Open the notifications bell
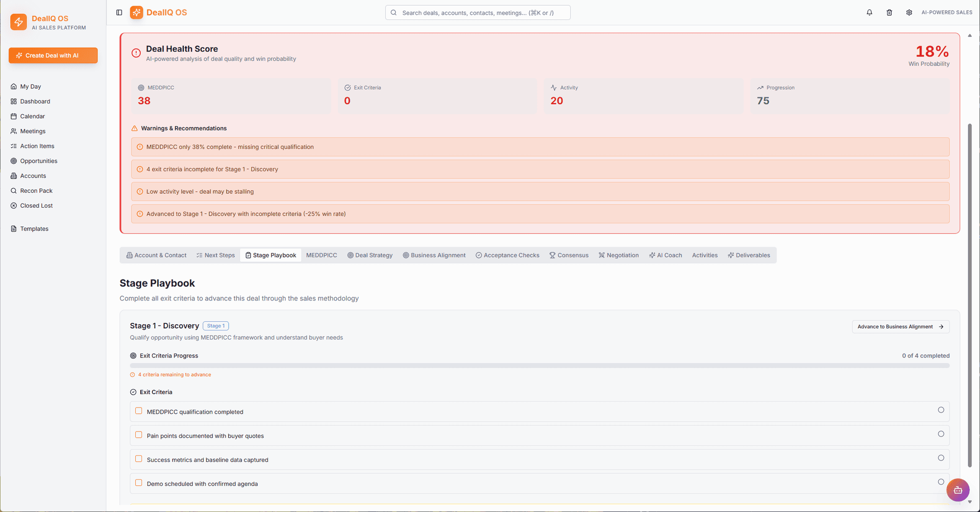The width and height of the screenshot is (980, 512). (869, 13)
